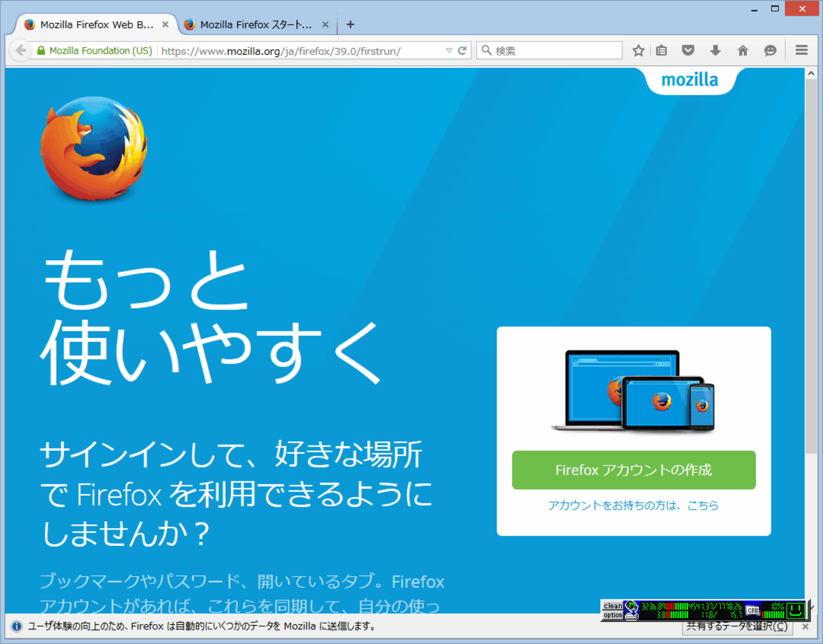
Task: Click the large Firefox logo on the page
Action: [94, 148]
